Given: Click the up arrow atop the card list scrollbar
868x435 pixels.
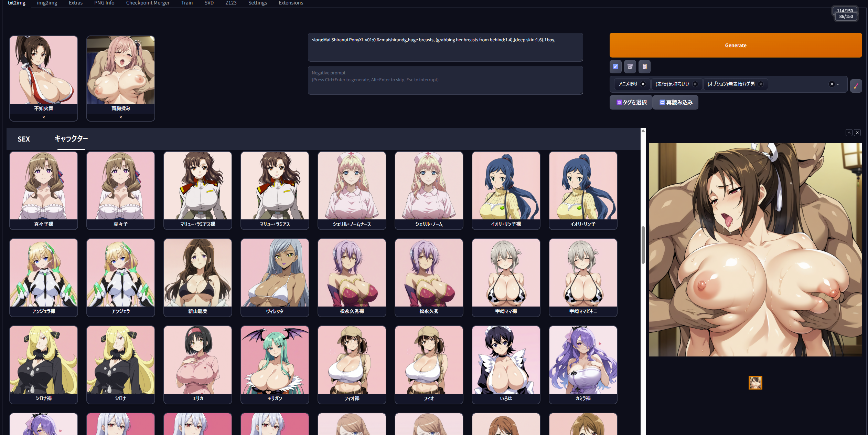Looking at the screenshot, I should [643, 131].
